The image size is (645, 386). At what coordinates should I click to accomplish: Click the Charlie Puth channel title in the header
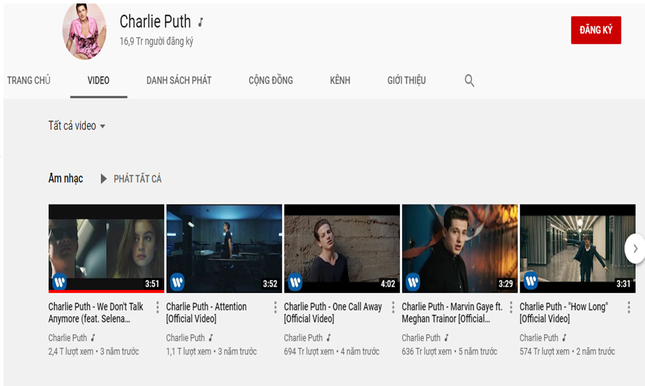click(x=155, y=21)
